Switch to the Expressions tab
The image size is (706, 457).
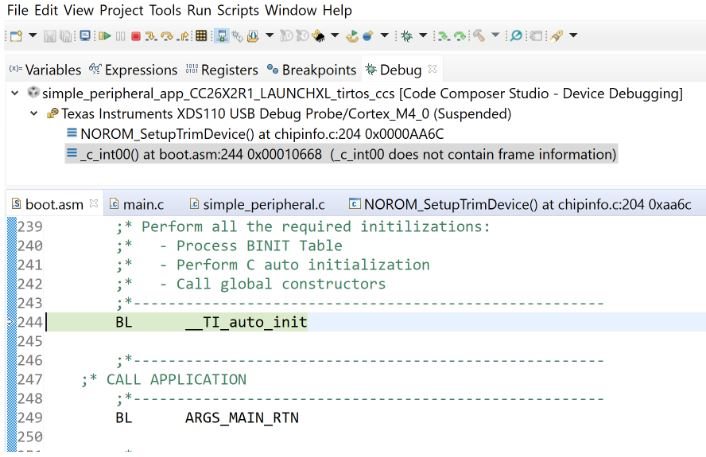point(133,70)
